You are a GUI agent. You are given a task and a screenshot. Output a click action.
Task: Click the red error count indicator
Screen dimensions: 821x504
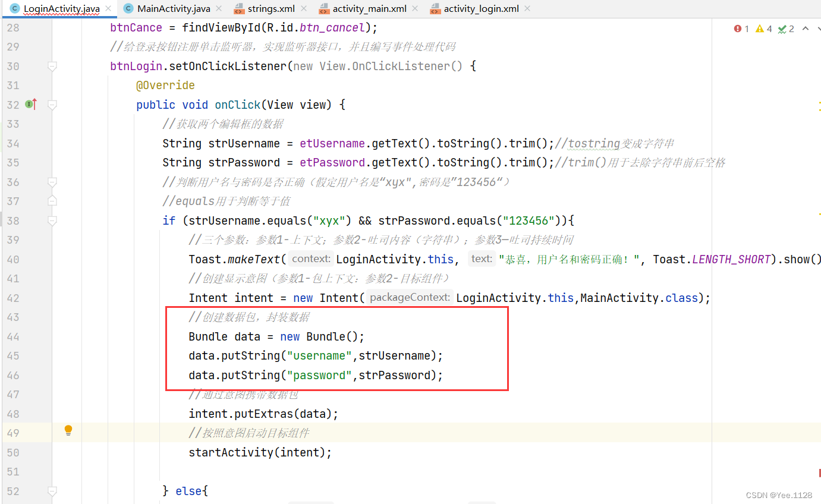coord(741,29)
